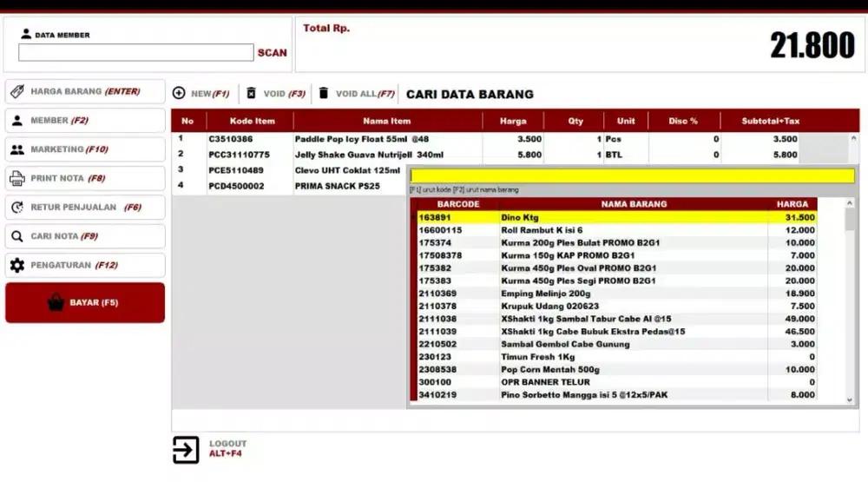The width and height of the screenshot is (868, 482).
Task: Select Retur Penjualan (F6)
Action: (85, 208)
